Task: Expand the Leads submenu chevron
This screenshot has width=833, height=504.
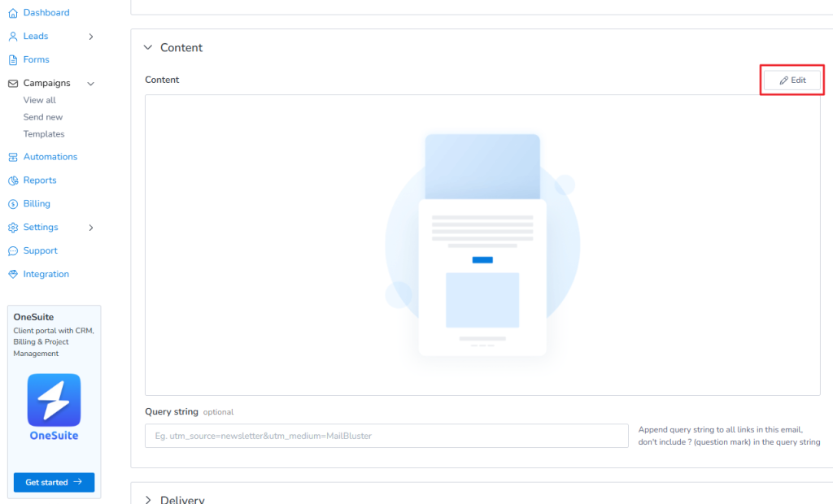Action: pyautogui.click(x=91, y=37)
